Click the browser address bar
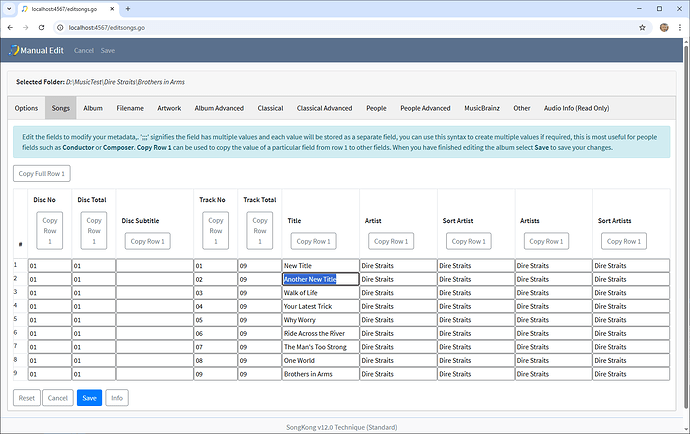Viewport: 690px width, 434px height. [x=350, y=27]
